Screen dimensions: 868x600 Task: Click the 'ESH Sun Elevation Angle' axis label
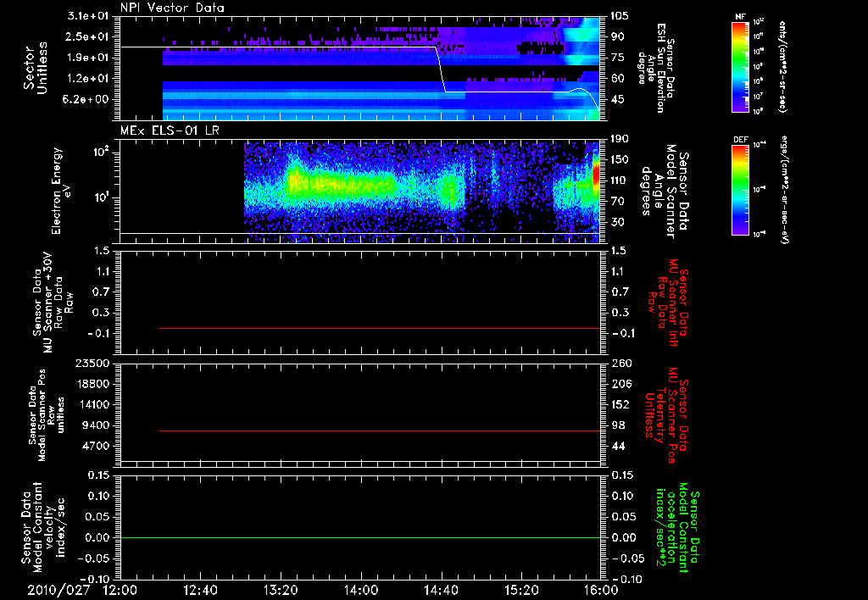coord(657,68)
